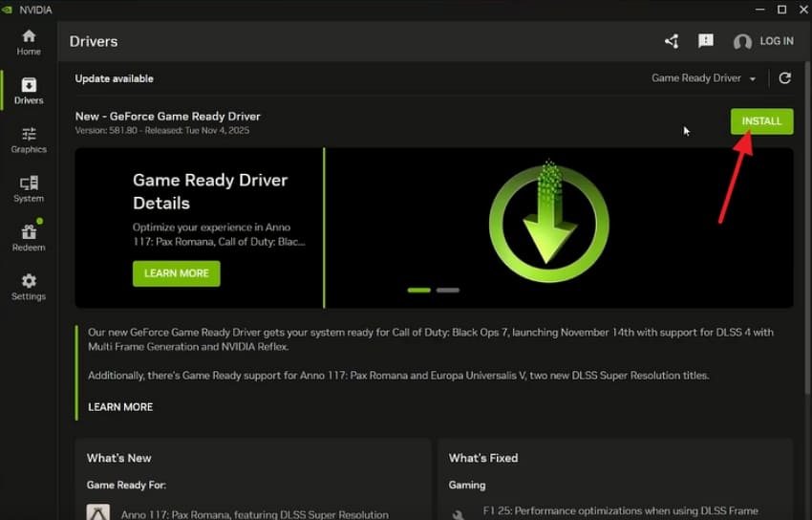Click the 'What's New' section heading
The width and height of the screenshot is (812, 520).
point(119,458)
